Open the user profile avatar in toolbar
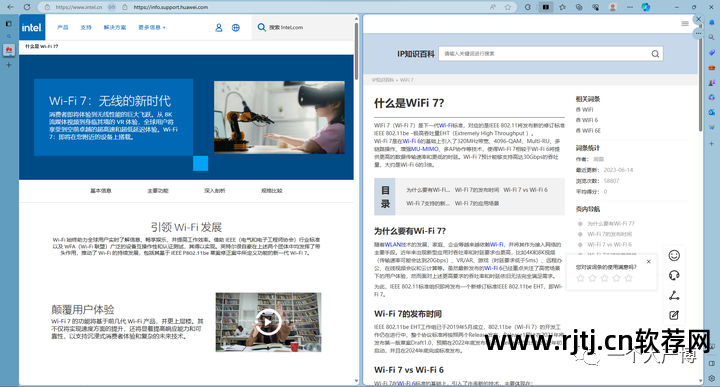Screen dimensions: 720x387 point(613,7)
